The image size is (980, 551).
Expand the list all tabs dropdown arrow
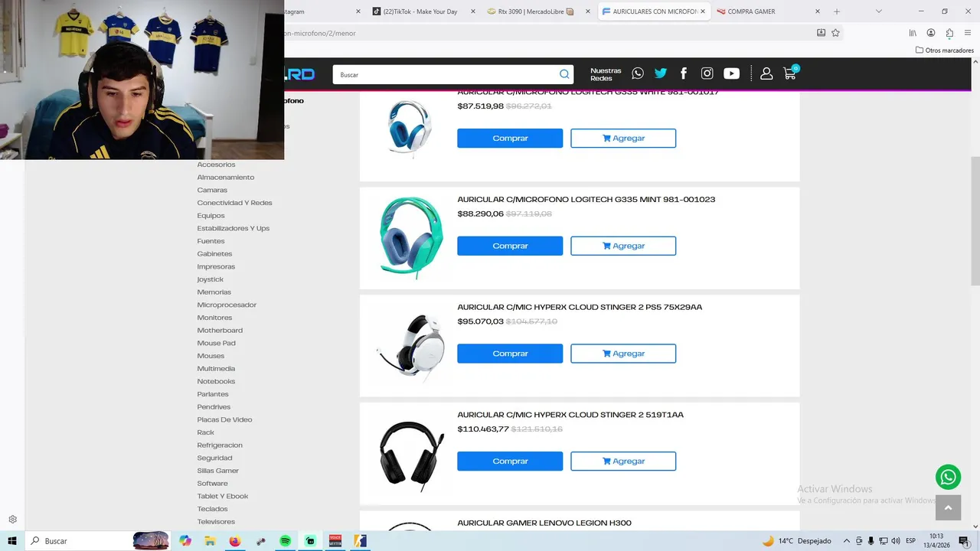point(878,11)
